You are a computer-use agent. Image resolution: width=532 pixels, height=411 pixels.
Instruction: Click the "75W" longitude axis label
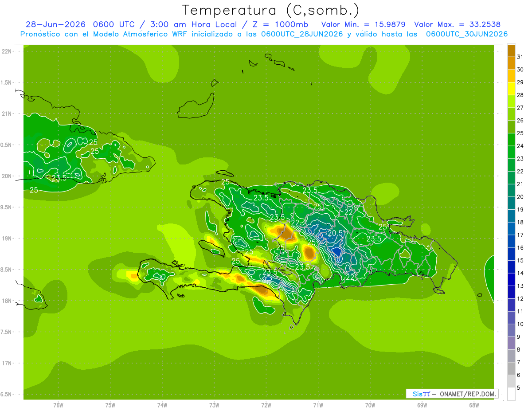[x=110, y=405]
